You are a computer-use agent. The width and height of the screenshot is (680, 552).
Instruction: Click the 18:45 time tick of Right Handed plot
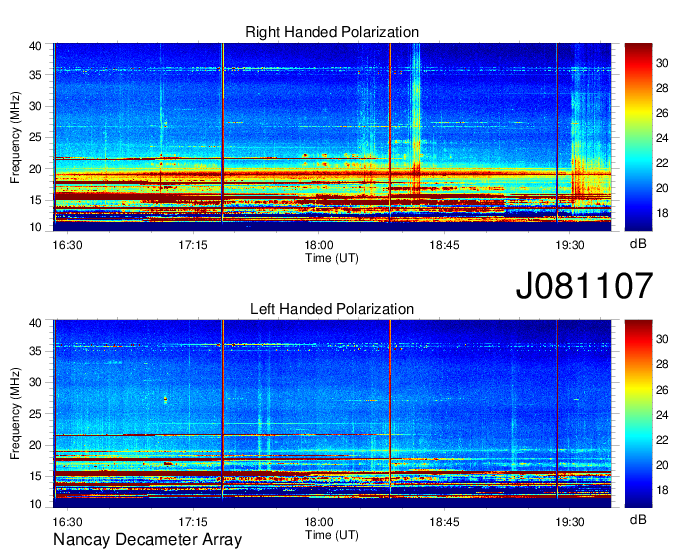coord(445,245)
